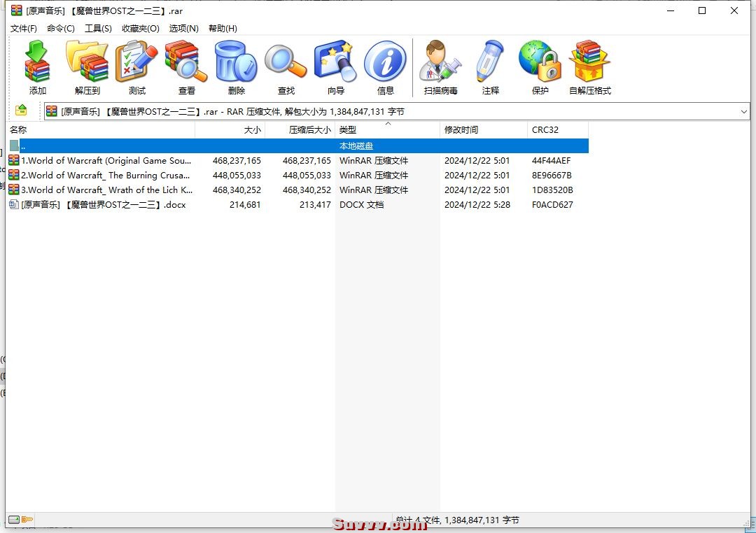Maximize the WinRAR window
Screen dimensions: 756x533
coord(702,10)
